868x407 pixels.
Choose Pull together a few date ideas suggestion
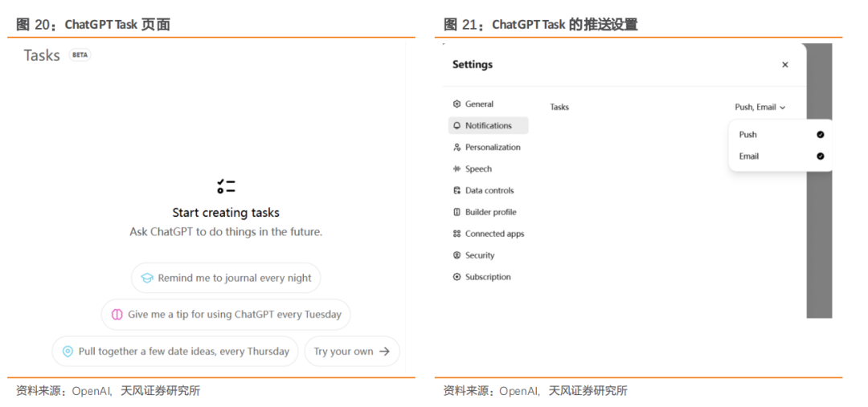click(175, 351)
